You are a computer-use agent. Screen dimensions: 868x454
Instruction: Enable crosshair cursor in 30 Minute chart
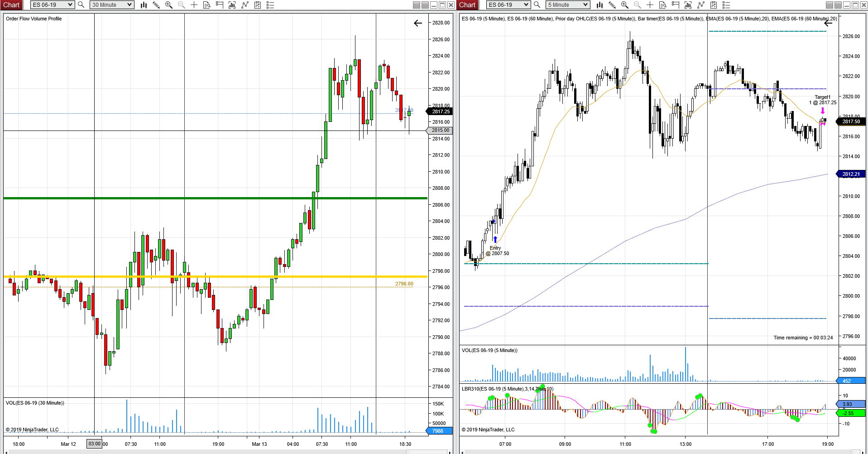pos(194,5)
